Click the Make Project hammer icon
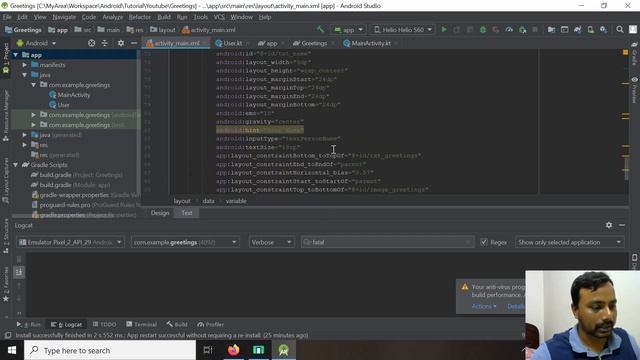This screenshot has height=360, width=640. point(320,29)
